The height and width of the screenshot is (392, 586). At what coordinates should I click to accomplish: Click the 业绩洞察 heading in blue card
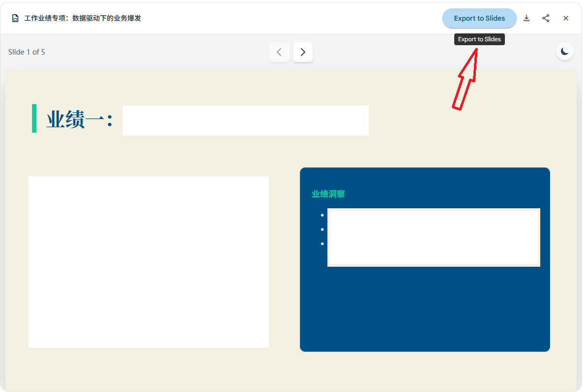coord(328,194)
